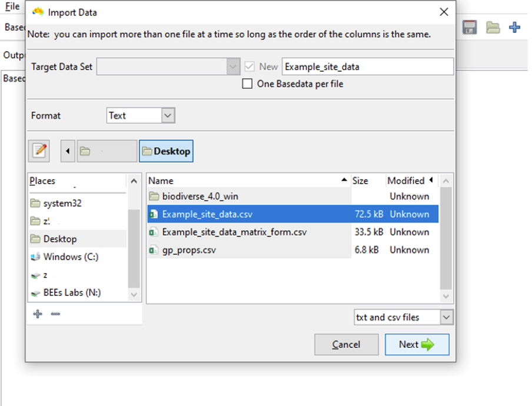Click the Next button
Viewport: 532px width, 406px height.
(417, 345)
